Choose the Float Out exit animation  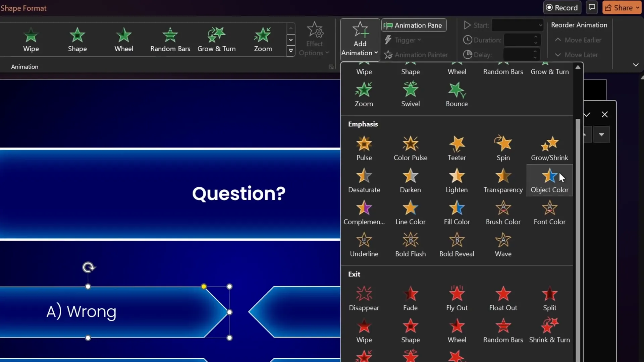coord(503,299)
